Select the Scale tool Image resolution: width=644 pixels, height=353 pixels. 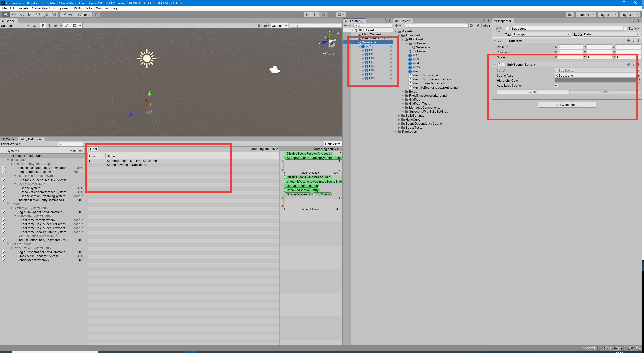[30, 15]
